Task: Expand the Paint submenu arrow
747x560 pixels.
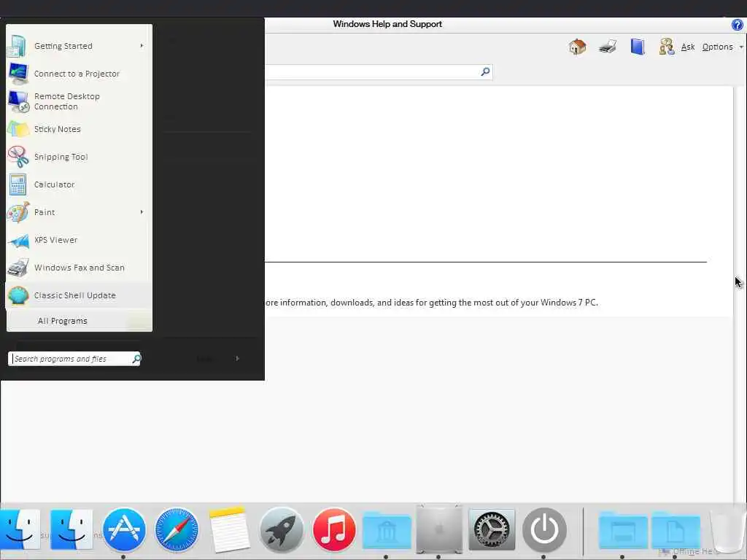Action: click(142, 212)
